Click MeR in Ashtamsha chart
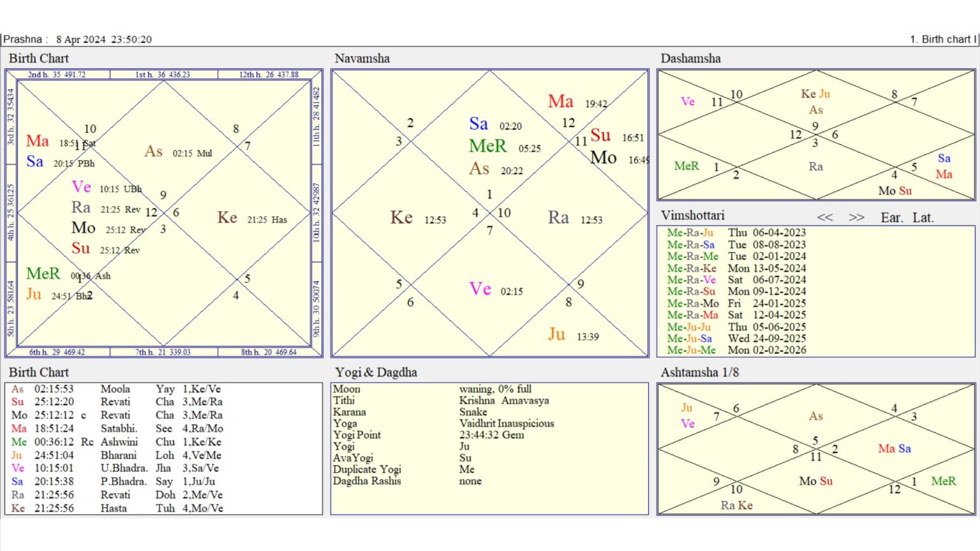This screenshot has width=980, height=551. pos(944,481)
